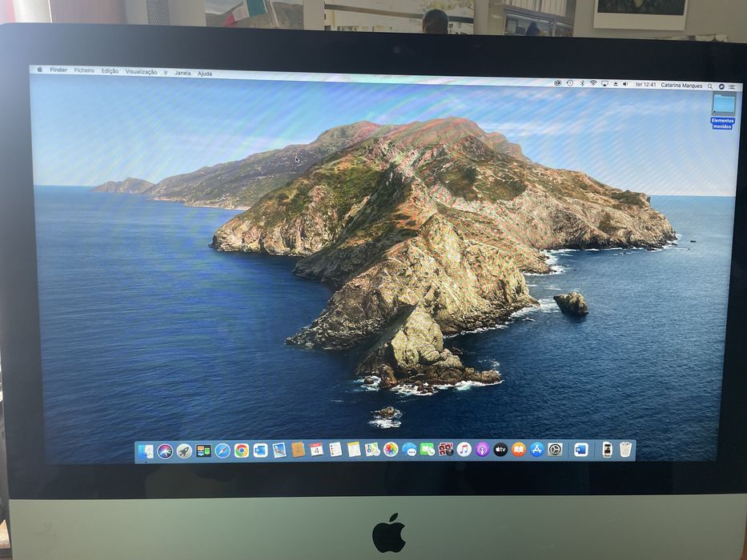Open the Visualização menu
Screen dimensions: 747x560
[x=141, y=71]
